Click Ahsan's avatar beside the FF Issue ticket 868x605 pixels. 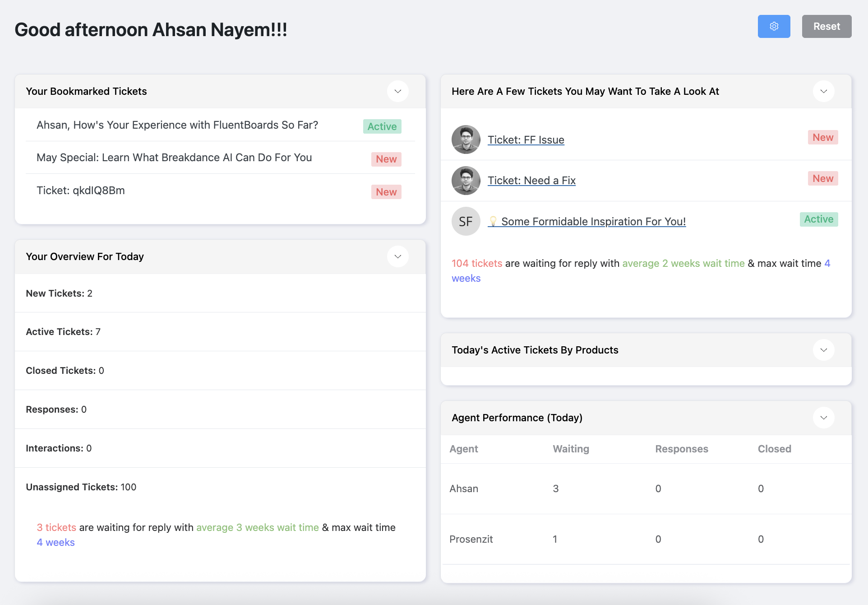(465, 140)
